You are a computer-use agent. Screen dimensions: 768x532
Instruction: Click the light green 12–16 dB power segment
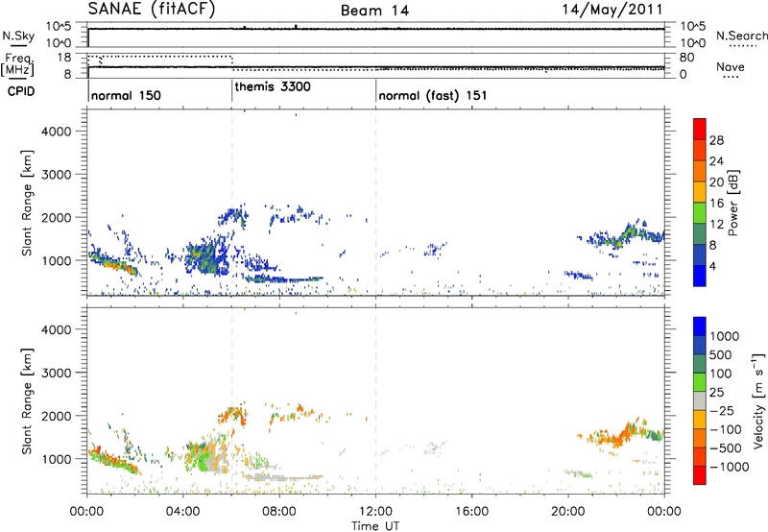coord(700,212)
